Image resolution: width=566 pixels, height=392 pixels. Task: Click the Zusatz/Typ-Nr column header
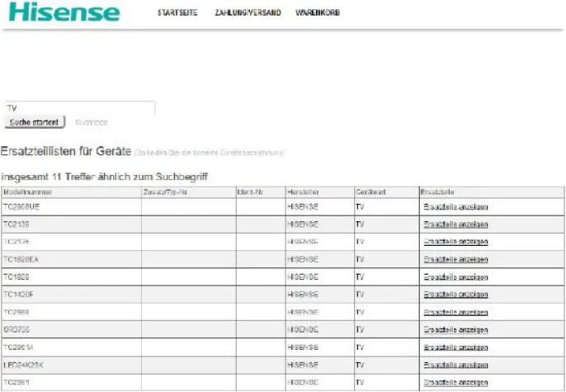click(164, 191)
